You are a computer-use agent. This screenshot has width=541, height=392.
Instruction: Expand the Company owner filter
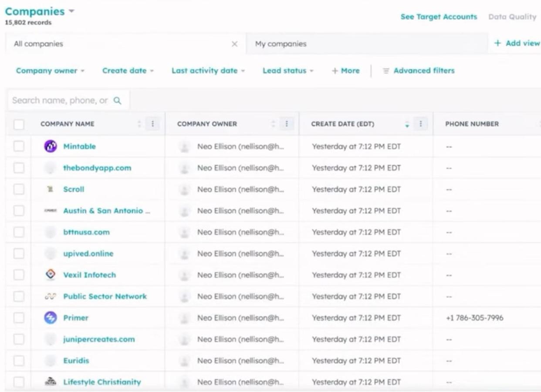tap(50, 70)
